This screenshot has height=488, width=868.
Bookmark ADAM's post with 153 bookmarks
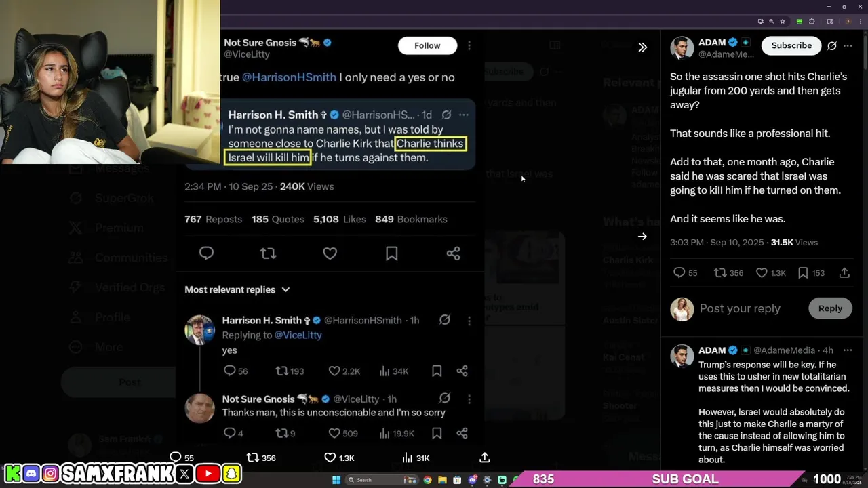click(811, 272)
